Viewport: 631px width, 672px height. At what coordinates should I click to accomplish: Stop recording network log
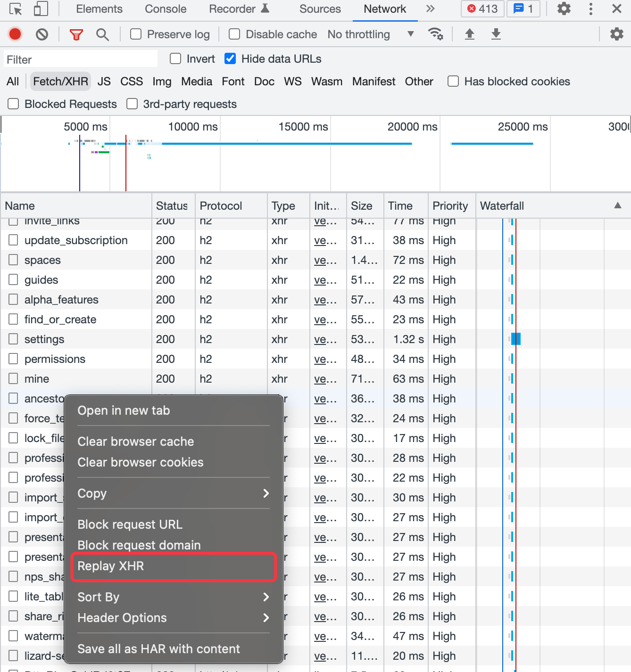pyautogui.click(x=15, y=34)
